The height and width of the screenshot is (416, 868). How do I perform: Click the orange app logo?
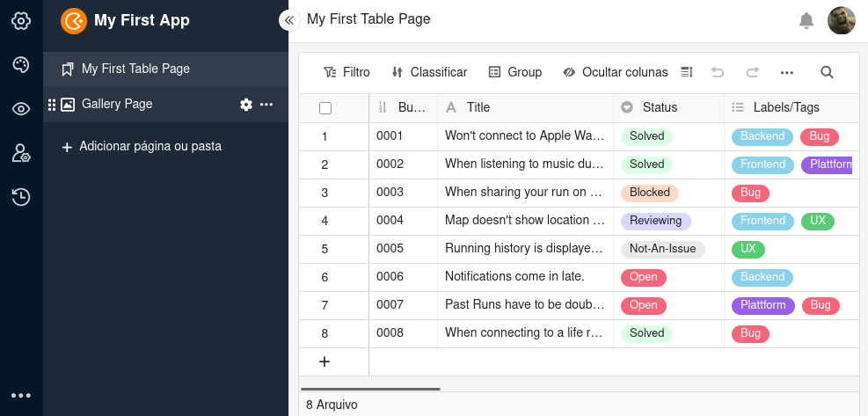click(74, 21)
